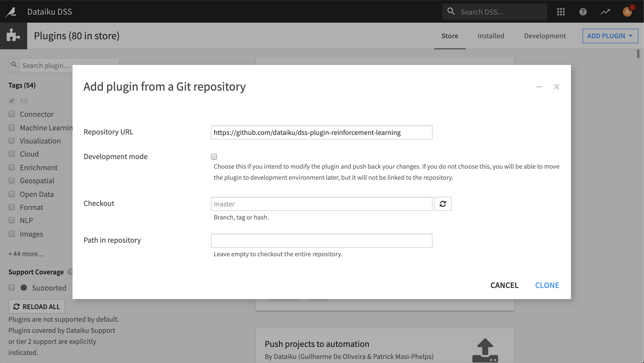Switch to the Store tab

[x=450, y=36]
